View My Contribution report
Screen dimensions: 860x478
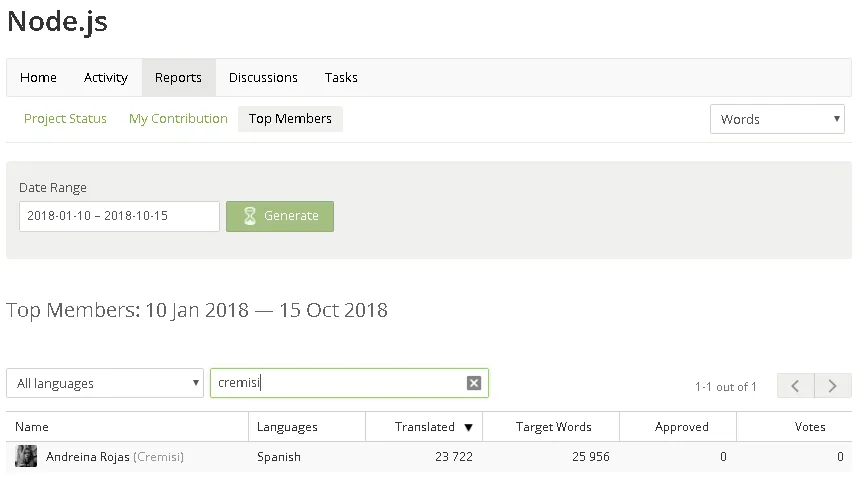tap(178, 119)
